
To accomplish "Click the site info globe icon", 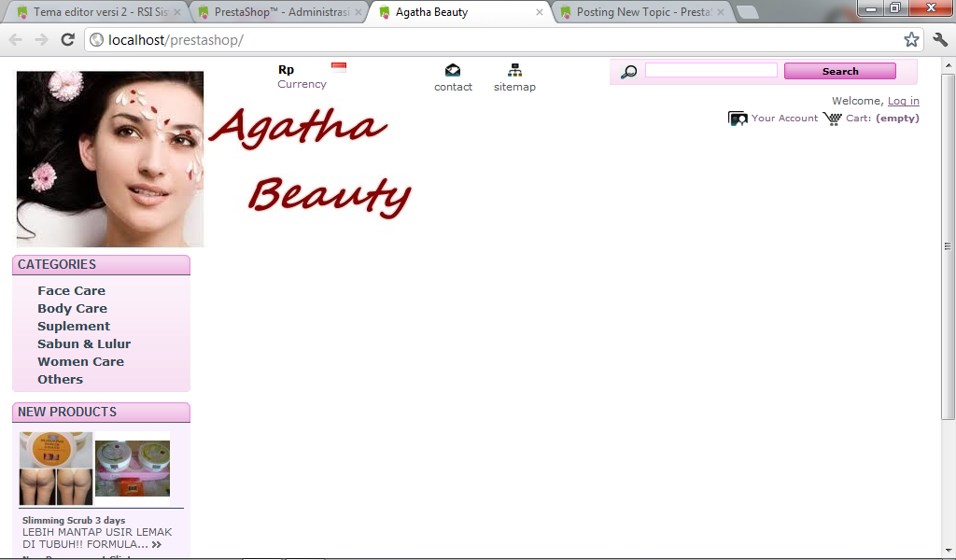I will pyautogui.click(x=96, y=40).
